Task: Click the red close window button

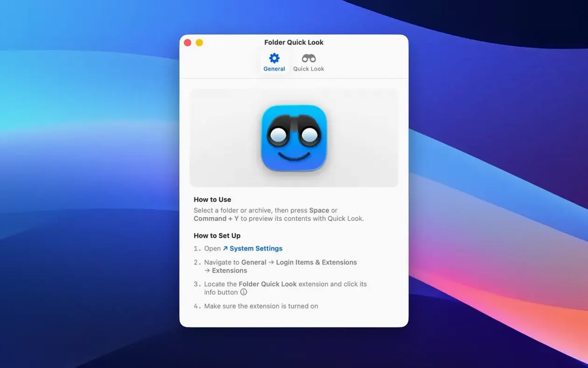Action: click(188, 43)
